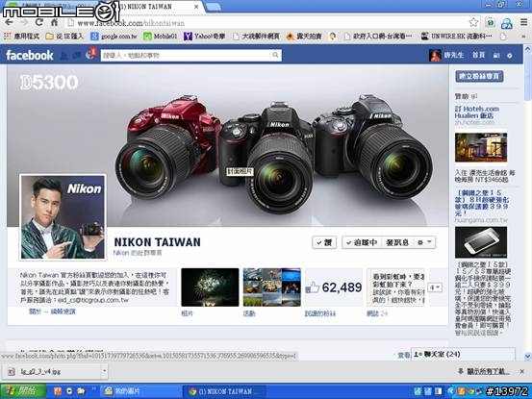Click the 62,489 likes count
Image resolution: width=532 pixels, height=399 pixels.
coord(342,287)
